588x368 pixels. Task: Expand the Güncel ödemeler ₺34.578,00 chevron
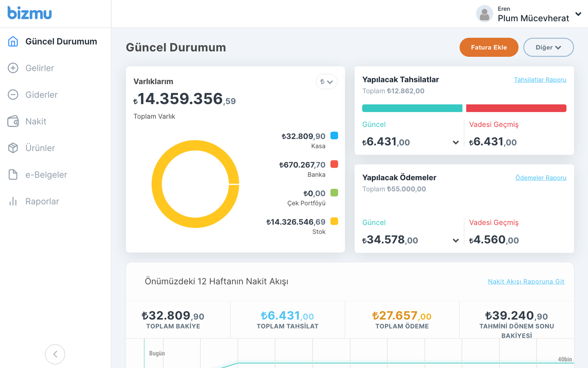pyautogui.click(x=456, y=241)
